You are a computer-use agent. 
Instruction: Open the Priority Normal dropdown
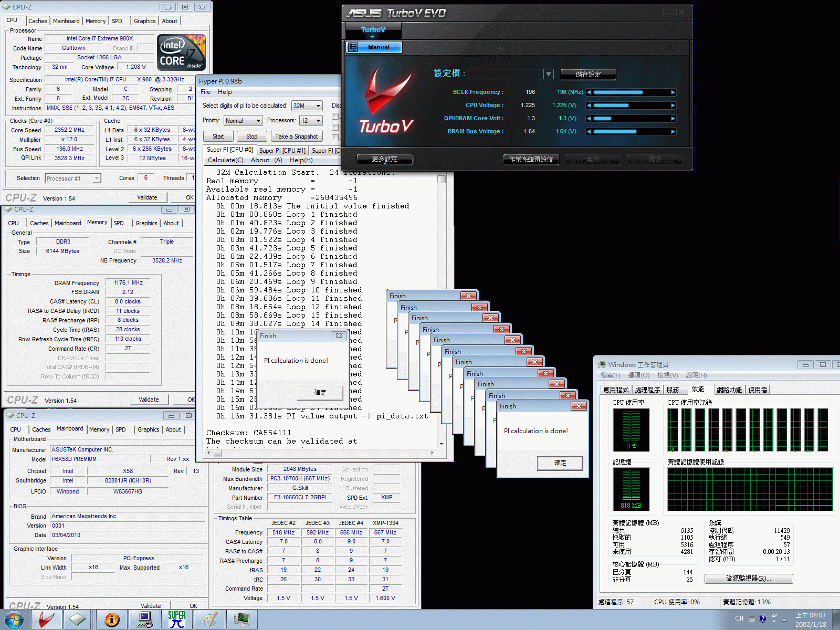click(243, 121)
